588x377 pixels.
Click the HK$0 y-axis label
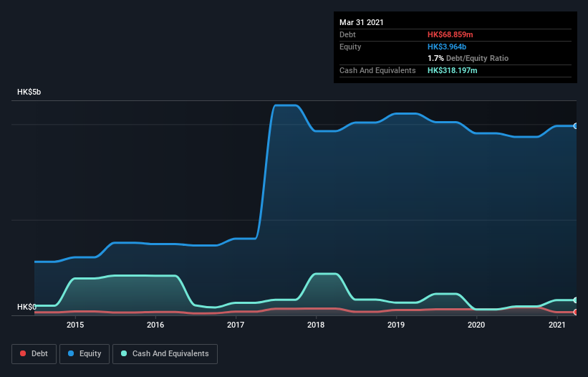(26, 307)
